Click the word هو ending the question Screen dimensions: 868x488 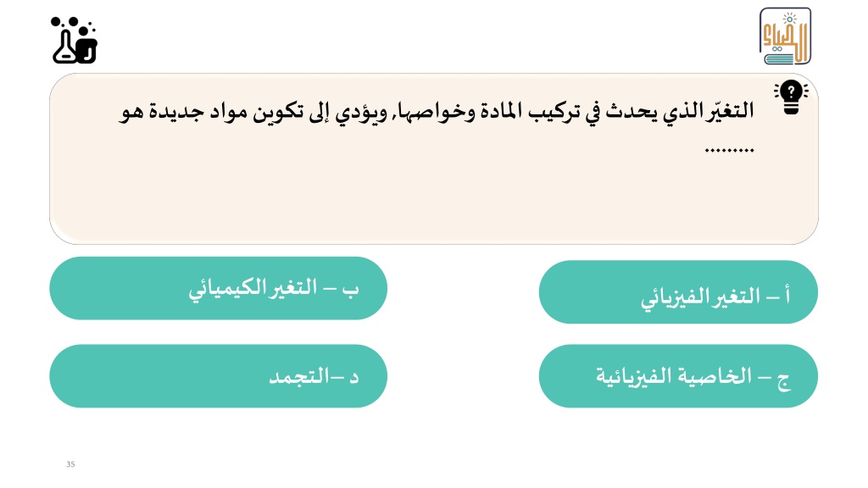click(x=131, y=112)
